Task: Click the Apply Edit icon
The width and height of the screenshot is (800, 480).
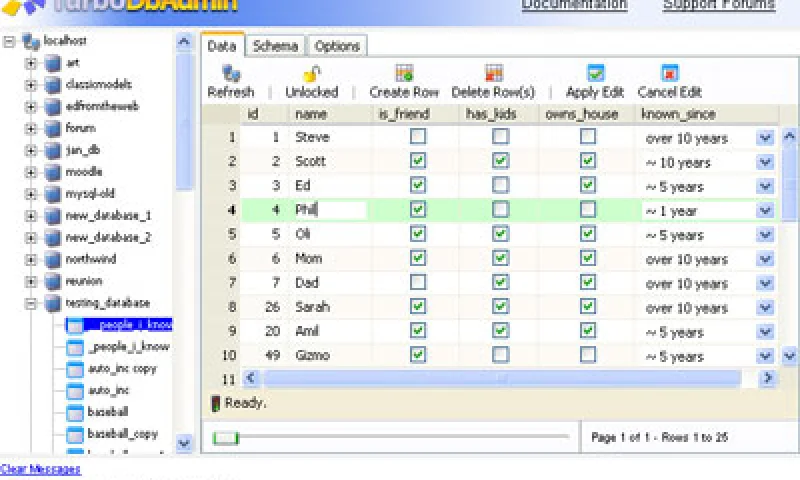Action: point(595,73)
